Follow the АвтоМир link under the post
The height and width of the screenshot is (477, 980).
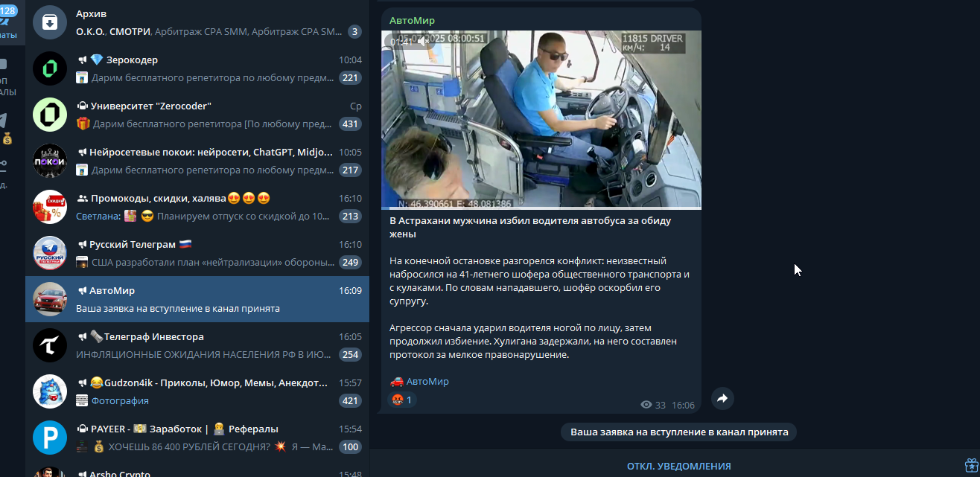point(427,381)
